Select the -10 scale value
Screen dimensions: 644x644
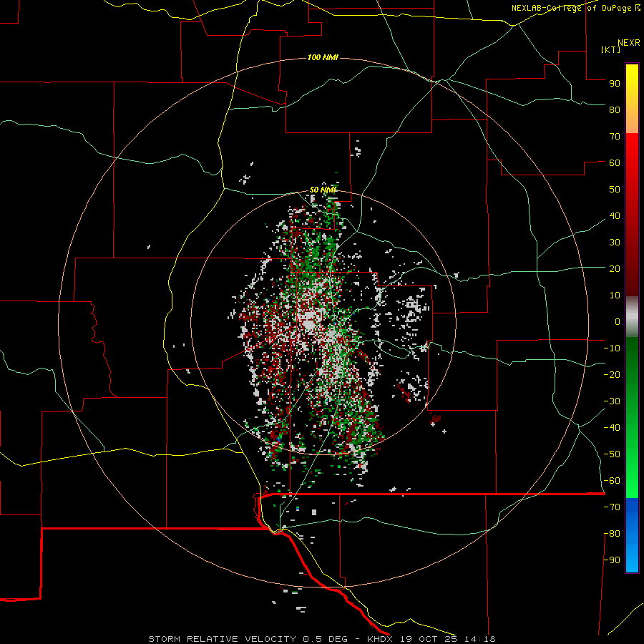tap(612, 348)
